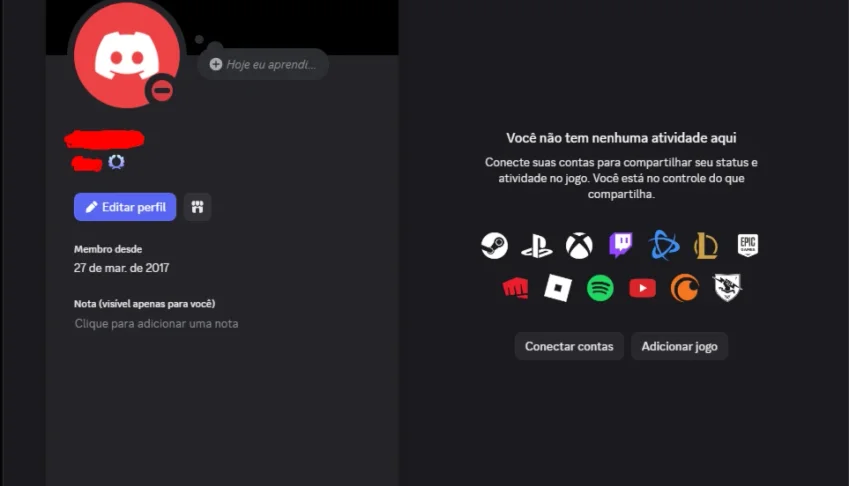Screen dimensions: 849x486
Task: Click 'Nota (visível apenas para você)' label
Action: point(145,304)
